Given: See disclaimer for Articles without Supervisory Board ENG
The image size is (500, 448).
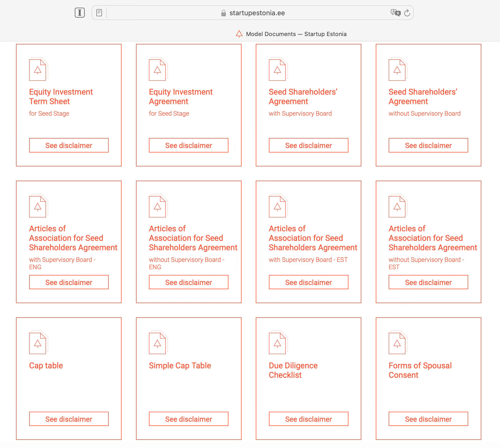Looking at the screenshot, I should click(189, 282).
